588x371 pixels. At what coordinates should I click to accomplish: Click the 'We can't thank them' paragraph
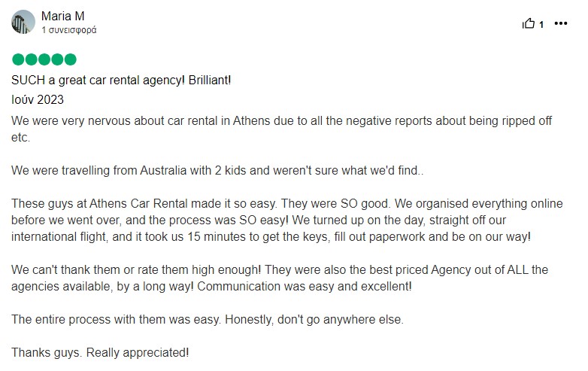click(280, 278)
